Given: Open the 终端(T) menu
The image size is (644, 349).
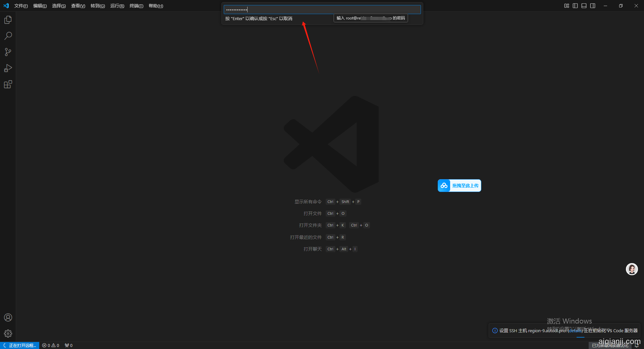Looking at the screenshot, I should point(136,6).
